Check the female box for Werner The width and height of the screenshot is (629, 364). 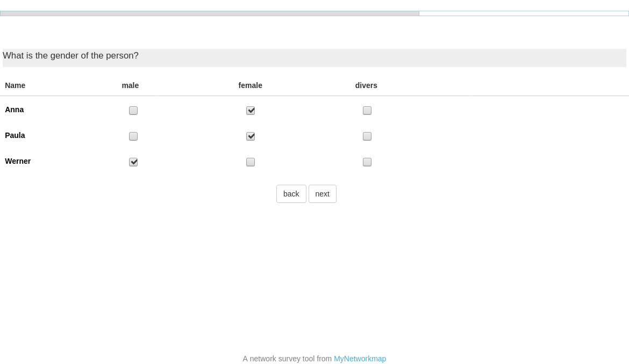point(251,162)
